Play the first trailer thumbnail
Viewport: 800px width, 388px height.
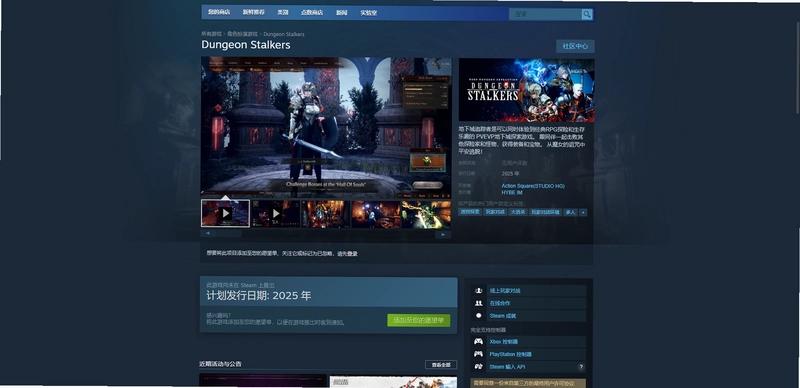pos(226,213)
